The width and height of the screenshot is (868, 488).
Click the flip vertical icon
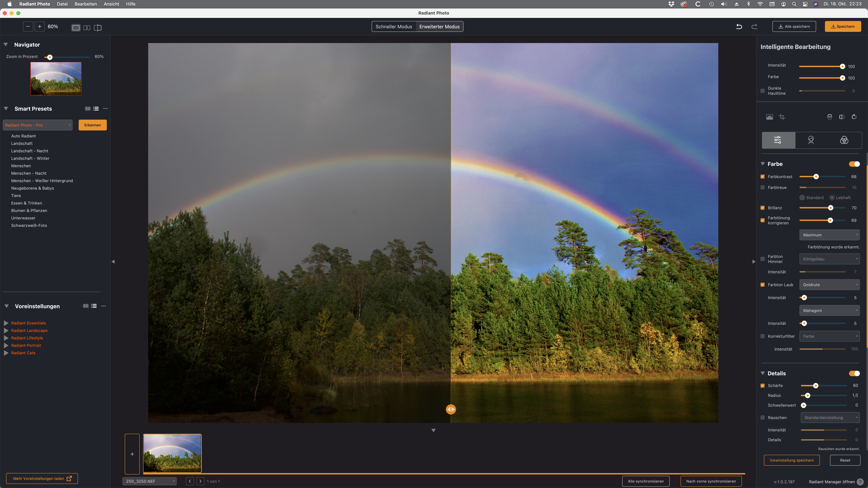830,117
